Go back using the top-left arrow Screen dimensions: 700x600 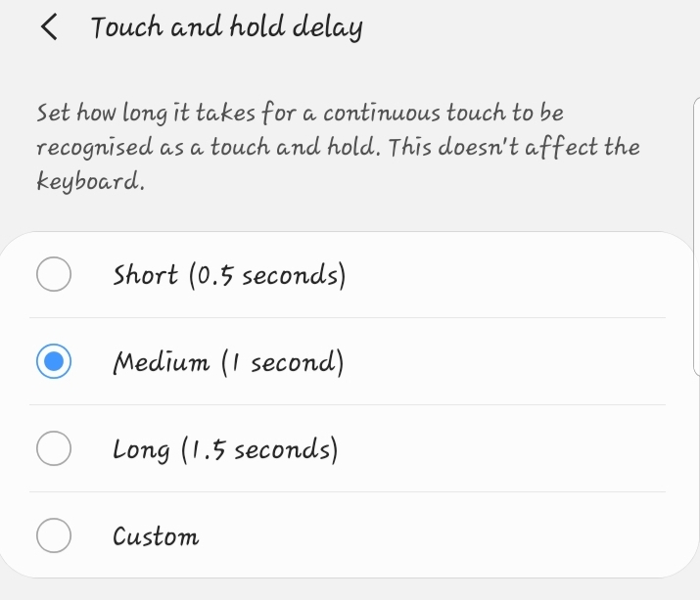tap(49, 26)
